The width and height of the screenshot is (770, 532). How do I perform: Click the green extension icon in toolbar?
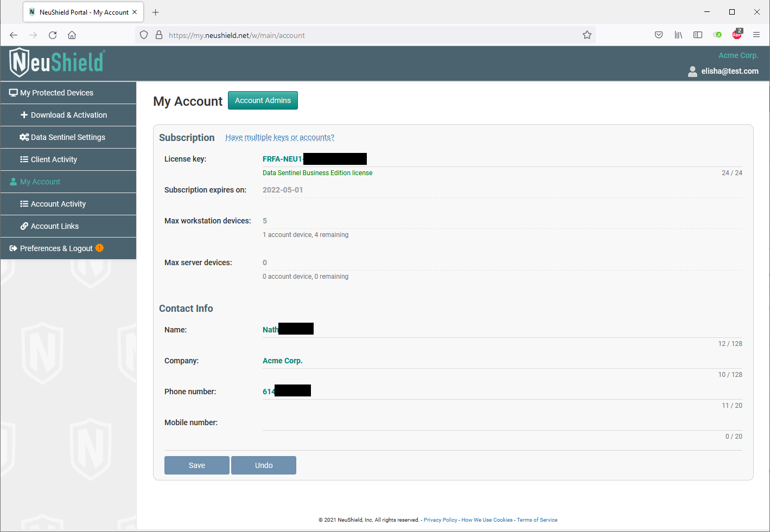tap(717, 35)
